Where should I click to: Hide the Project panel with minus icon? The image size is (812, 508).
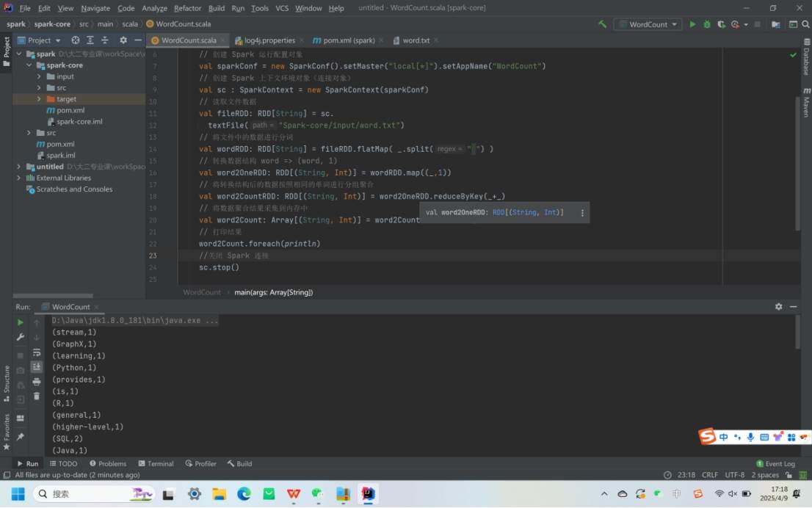click(138, 40)
